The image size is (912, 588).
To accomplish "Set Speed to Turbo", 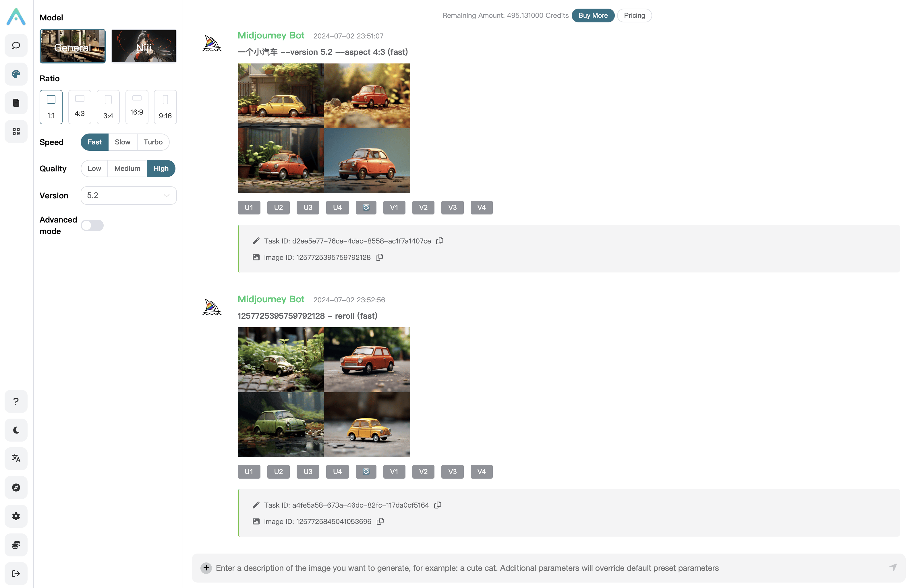I will coord(153,142).
